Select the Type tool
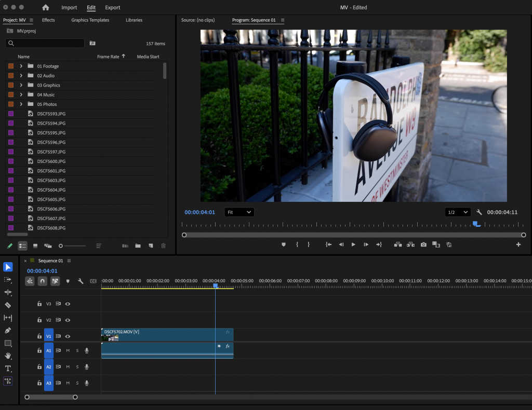The width and height of the screenshot is (532, 410). (8, 368)
